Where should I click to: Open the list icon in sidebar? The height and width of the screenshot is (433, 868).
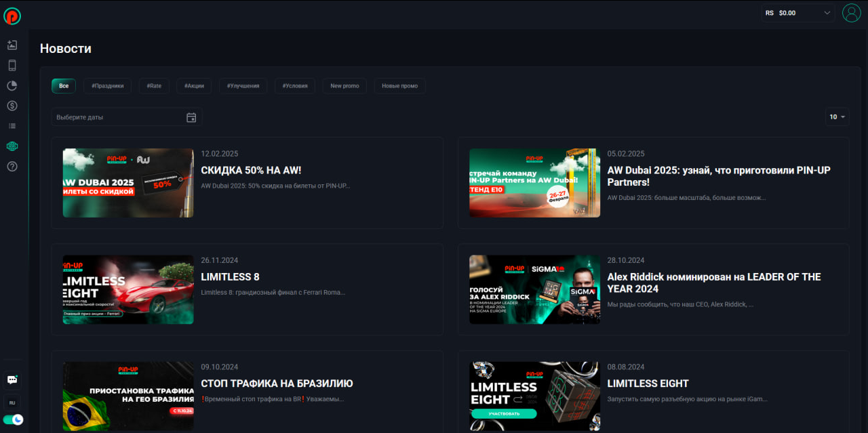click(12, 126)
